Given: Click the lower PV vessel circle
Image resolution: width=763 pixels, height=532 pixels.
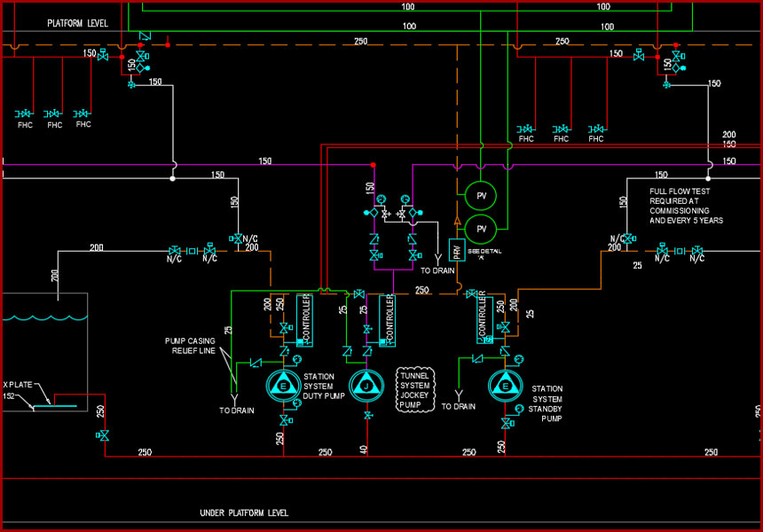Looking at the screenshot, I should coord(481,229).
